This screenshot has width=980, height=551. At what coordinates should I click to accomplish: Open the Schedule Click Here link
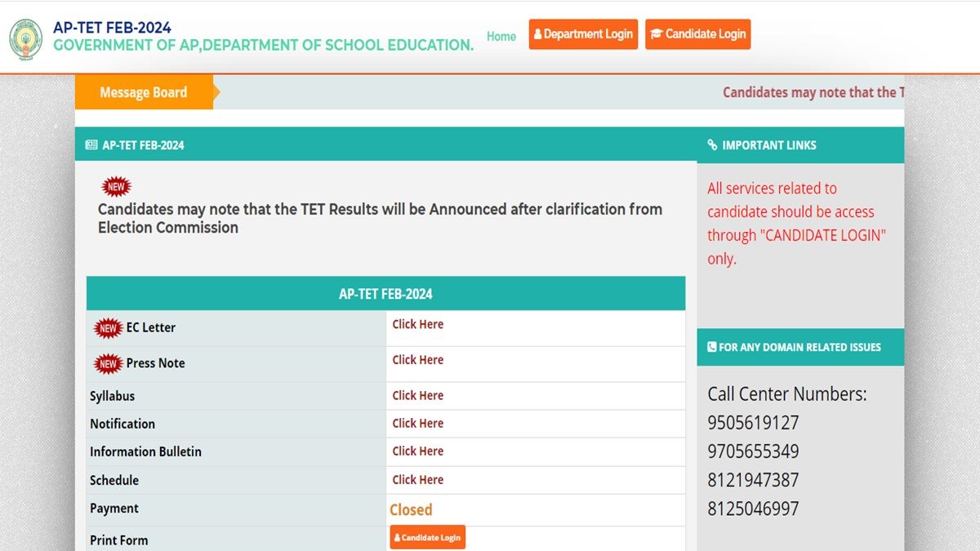[x=417, y=480]
